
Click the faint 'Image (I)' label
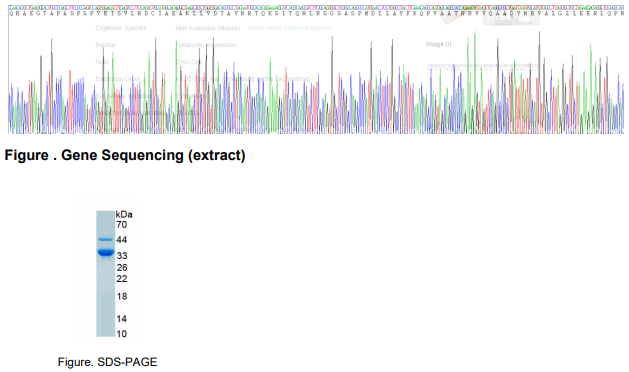438,44
